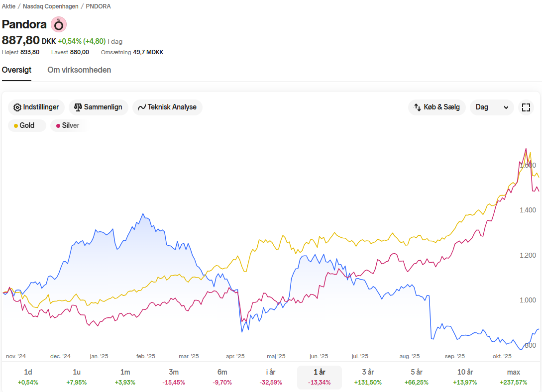The height and width of the screenshot is (392, 542).
Task: Go to Aktie breadcrumb
Action: pos(8,6)
